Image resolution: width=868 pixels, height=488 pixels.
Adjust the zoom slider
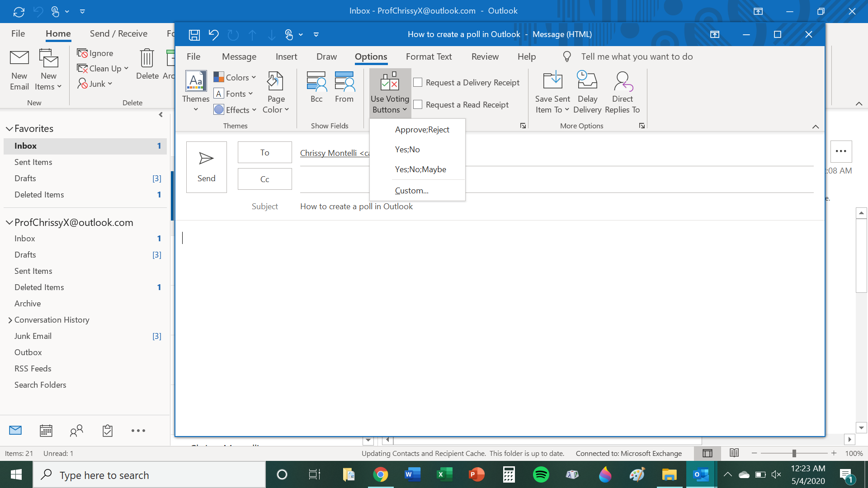pyautogui.click(x=795, y=453)
